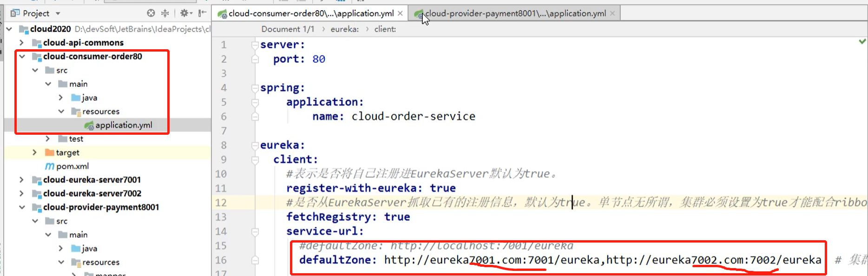Click the commented '#defaultZone' line 15

(x=436, y=245)
